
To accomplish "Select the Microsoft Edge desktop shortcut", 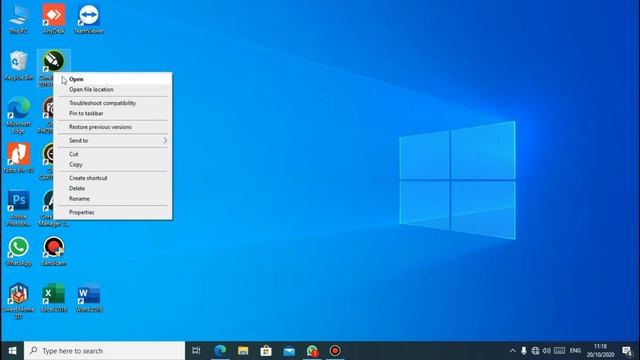I will tap(18, 115).
